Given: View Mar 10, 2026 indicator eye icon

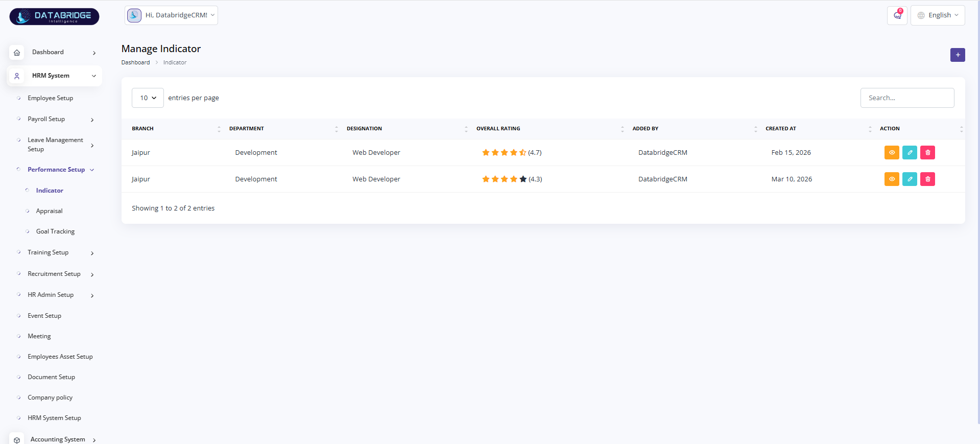Looking at the screenshot, I should pos(892,179).
